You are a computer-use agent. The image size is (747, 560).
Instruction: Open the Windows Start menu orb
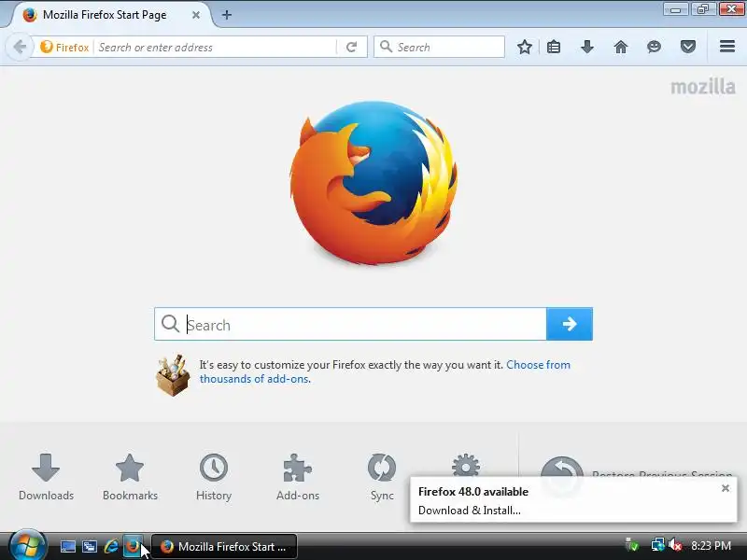(x=27, y=545)
